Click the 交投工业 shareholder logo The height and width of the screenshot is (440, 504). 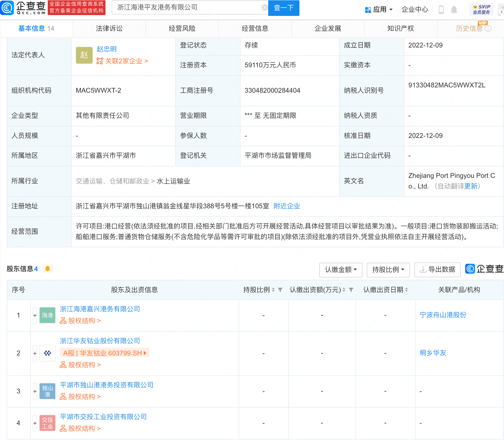point(47,423)
